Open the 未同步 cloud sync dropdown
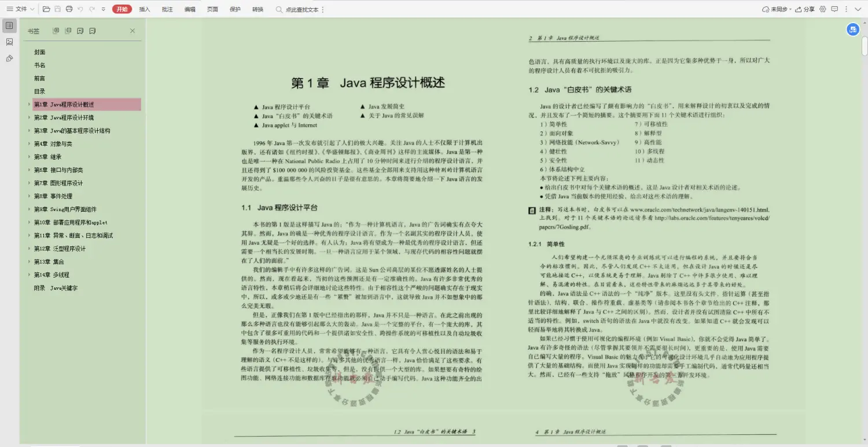This screenshot has width=868, height=447. (x=776, y=9)
